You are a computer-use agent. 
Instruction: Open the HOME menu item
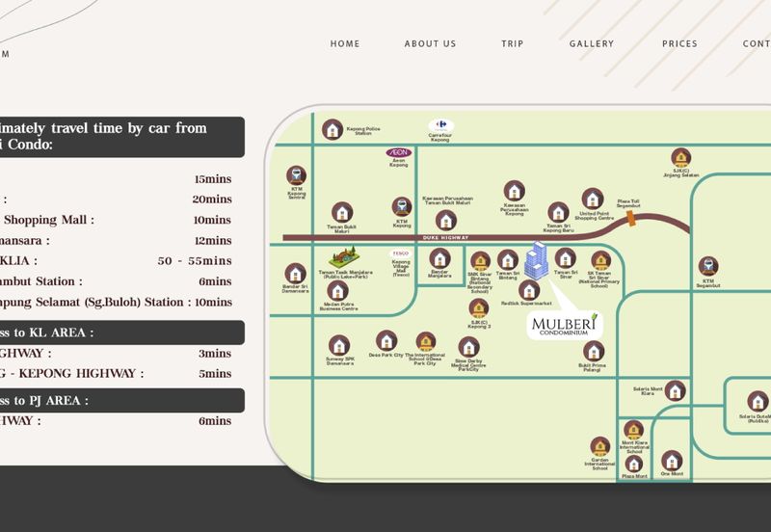(344, 44)
